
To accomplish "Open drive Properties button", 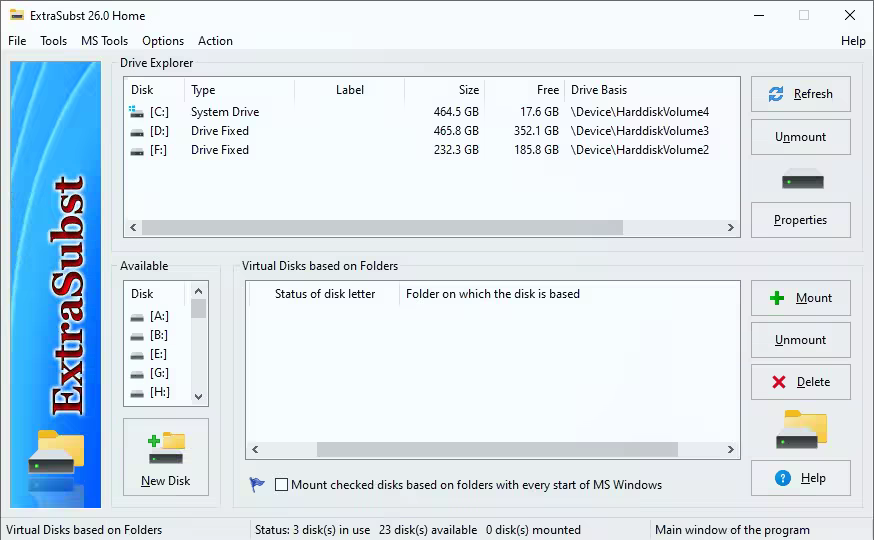I will (800, 220).
